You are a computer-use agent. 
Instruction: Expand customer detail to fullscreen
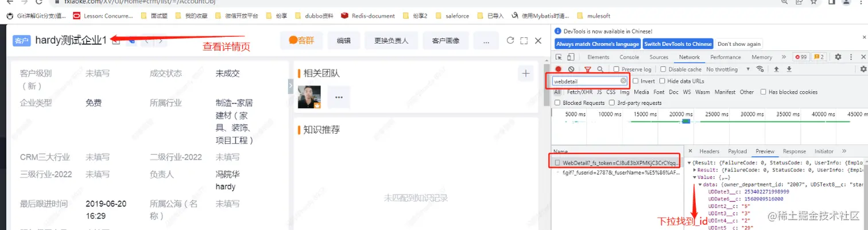pos(524,41)
